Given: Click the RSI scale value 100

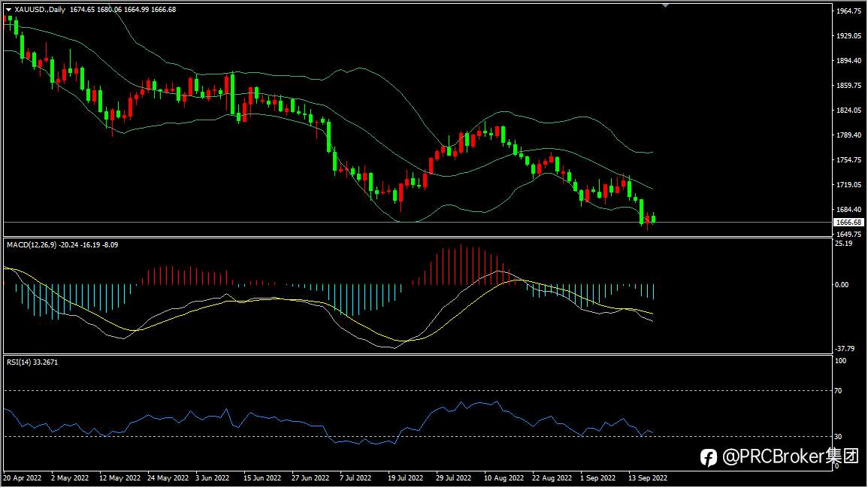Looking at the screenshot, I should [x=840, y=361].
